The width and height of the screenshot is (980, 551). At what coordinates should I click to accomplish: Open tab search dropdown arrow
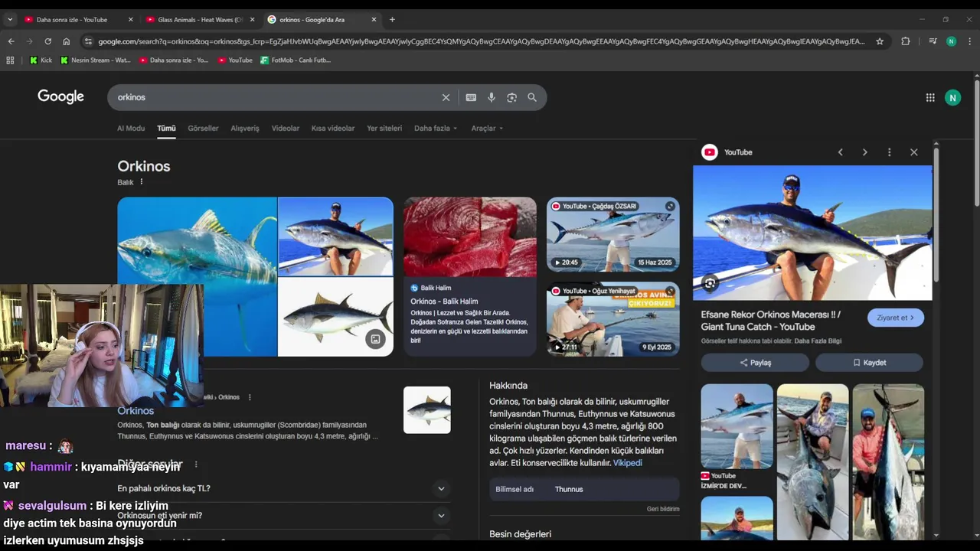coord(9,19)
